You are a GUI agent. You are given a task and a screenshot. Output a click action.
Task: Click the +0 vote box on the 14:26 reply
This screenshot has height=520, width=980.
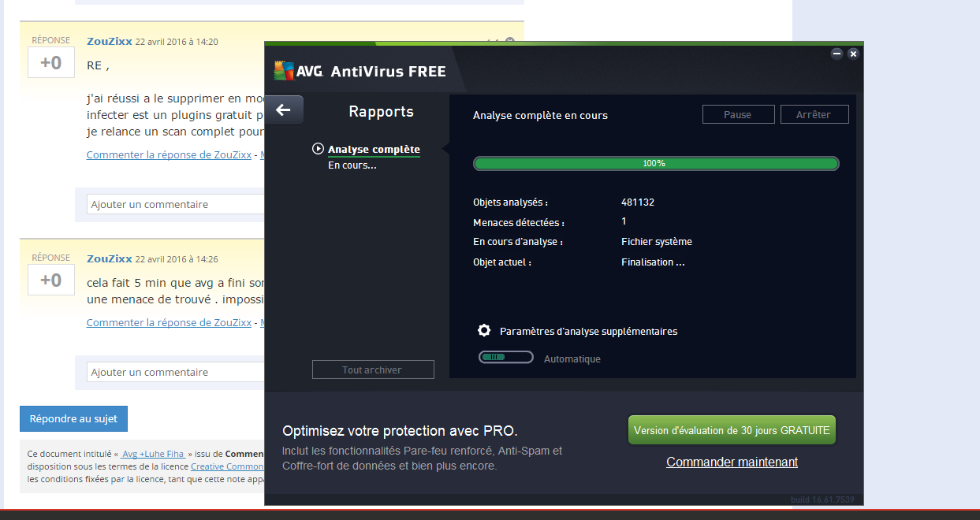coord(51,280)
